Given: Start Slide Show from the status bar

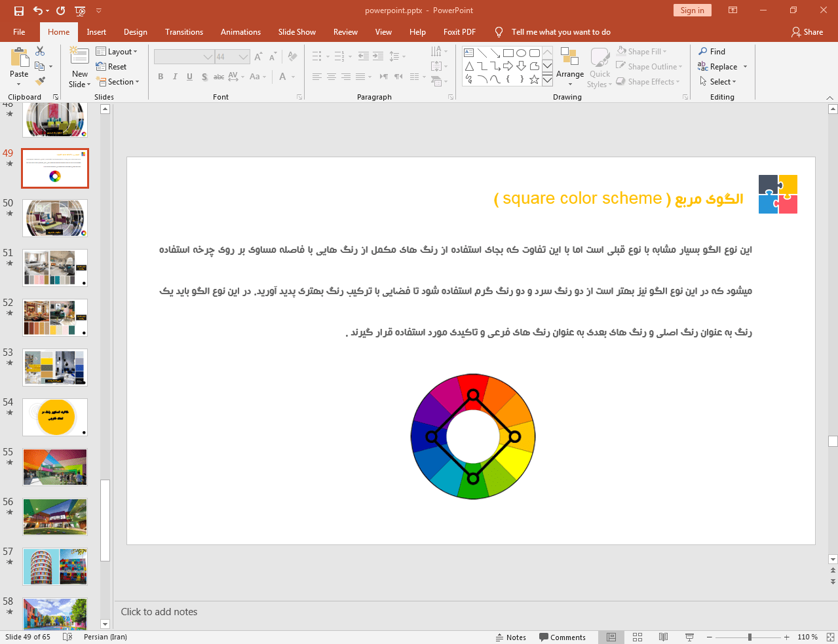Looking at the screenshot, I should 689,637.
